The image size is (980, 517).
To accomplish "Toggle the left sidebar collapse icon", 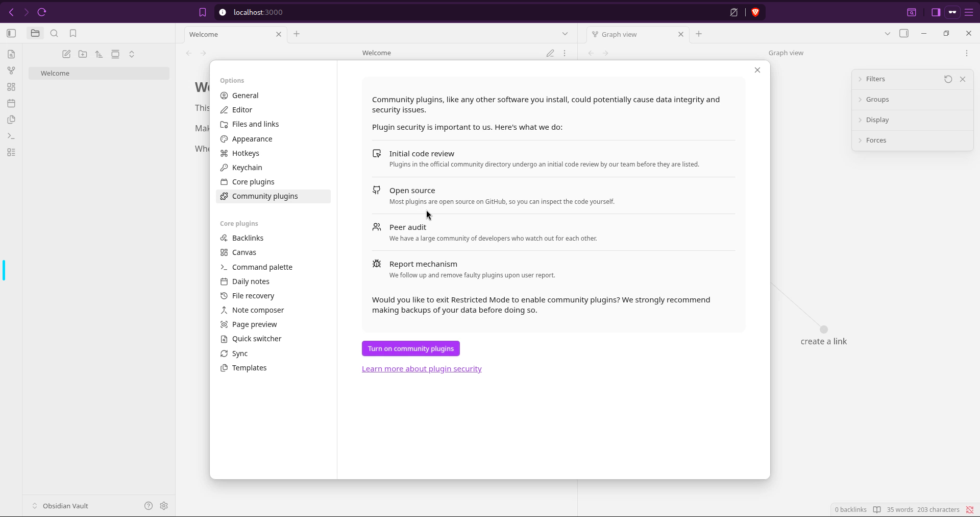I will [11, 33].
